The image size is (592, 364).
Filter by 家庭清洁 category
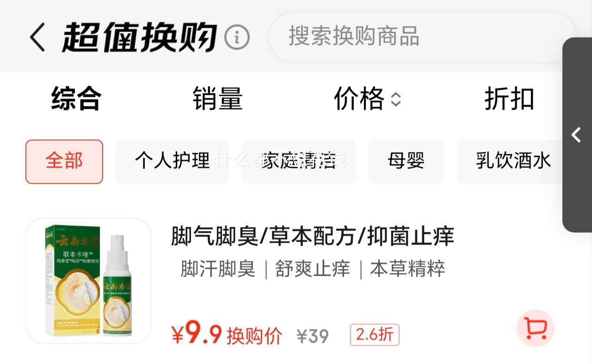298,161
